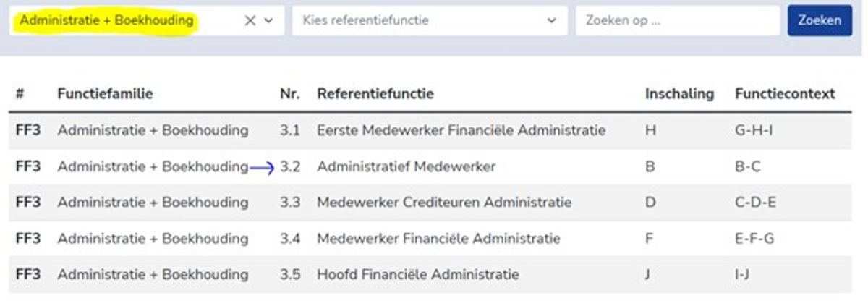Click the blue Zoeken button

pos(820,20)
